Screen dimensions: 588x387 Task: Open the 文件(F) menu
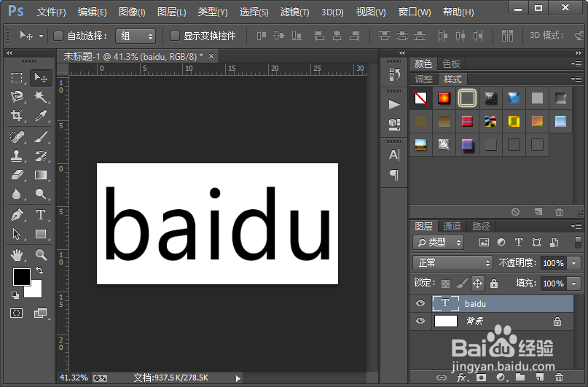52,12
